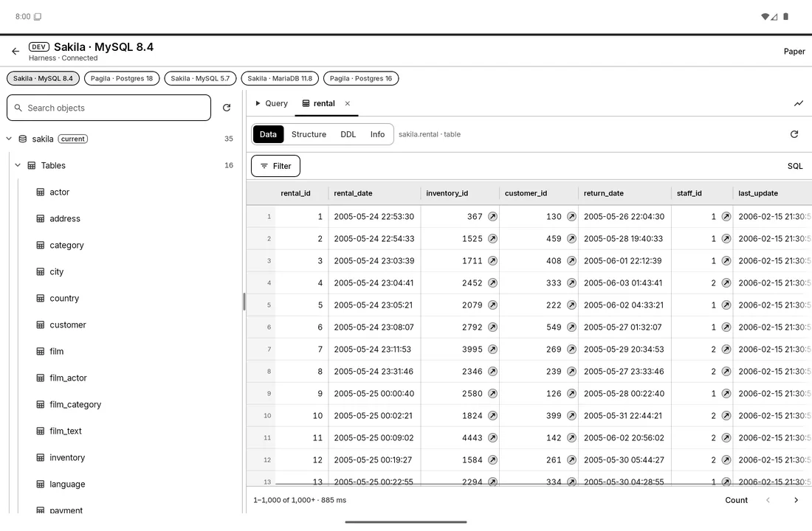Close the rental tab
The width and height of the screenshot is (812, 531).
click(x=348, y=103)
